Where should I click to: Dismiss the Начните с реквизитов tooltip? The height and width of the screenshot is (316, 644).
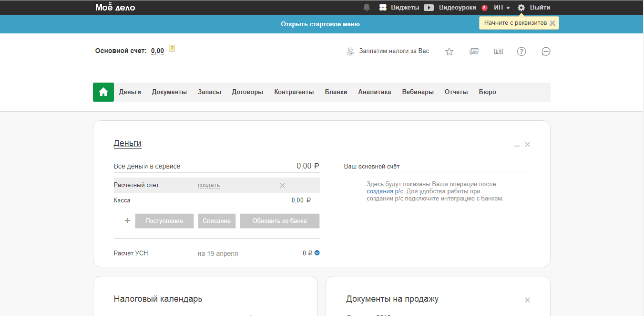tap(552, 22)
